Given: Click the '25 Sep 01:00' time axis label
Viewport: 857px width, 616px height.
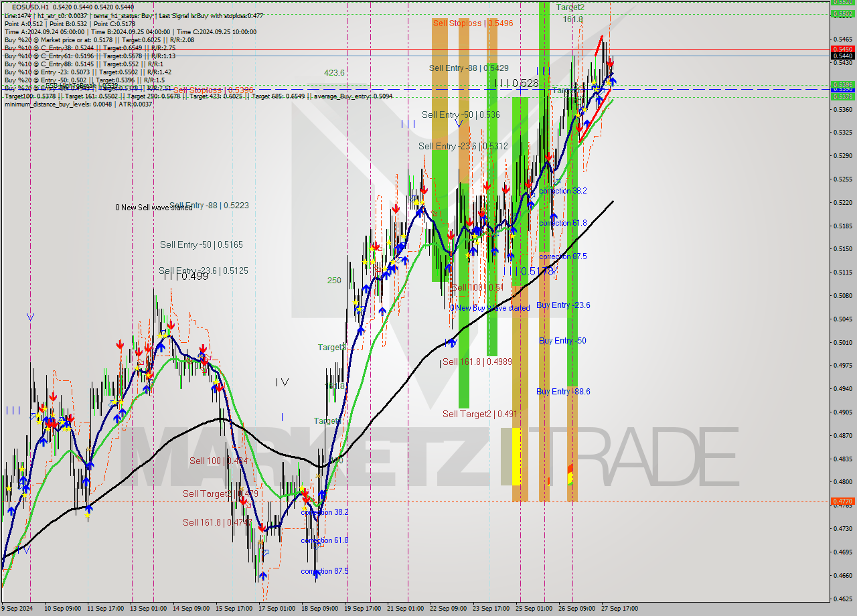Looking at the screenshot, I should coord(532,609).
